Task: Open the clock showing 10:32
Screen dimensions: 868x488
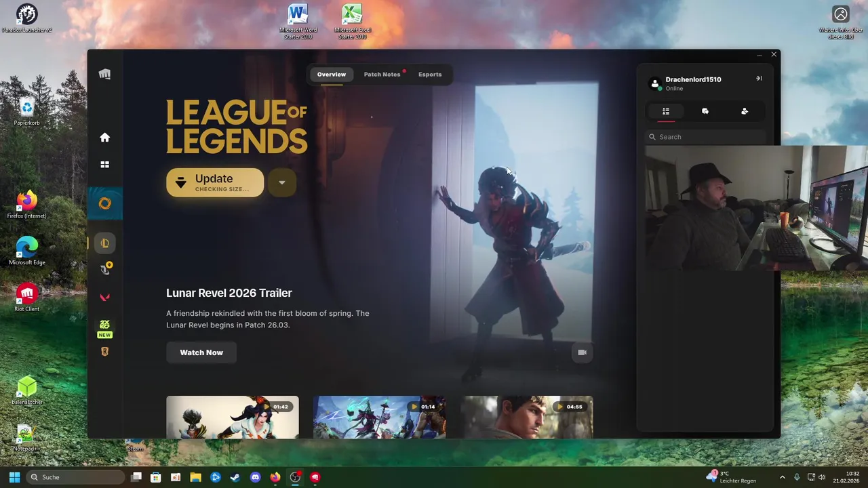Action: tap(847, 477)
